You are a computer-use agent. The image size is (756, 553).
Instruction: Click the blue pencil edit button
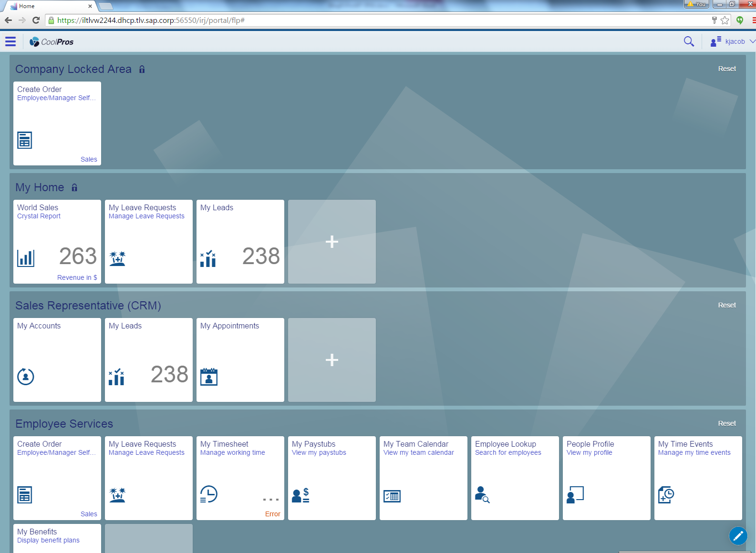pos(738,536)
